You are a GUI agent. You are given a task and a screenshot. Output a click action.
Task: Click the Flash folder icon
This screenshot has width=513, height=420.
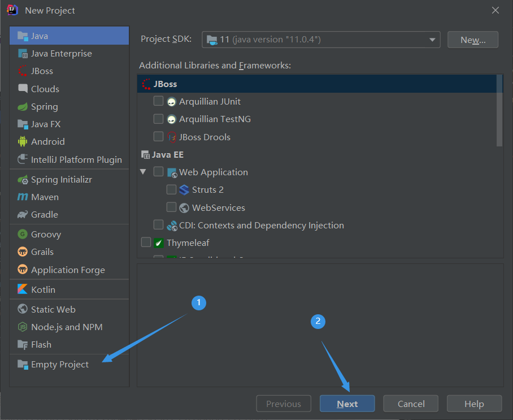click(23, 344)
